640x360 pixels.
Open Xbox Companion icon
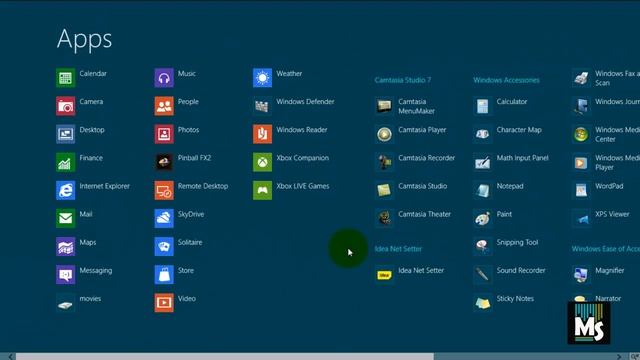(262, 162)
